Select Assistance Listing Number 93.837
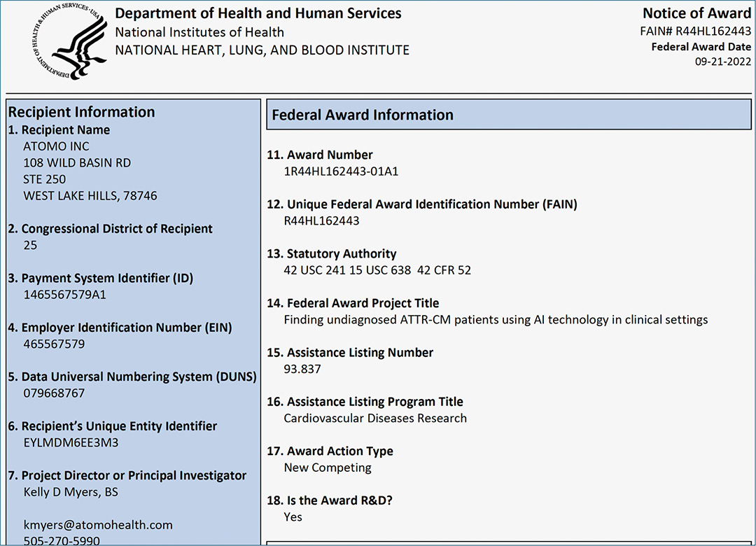This screenshot has height=546, width=756. pos(302,369)
